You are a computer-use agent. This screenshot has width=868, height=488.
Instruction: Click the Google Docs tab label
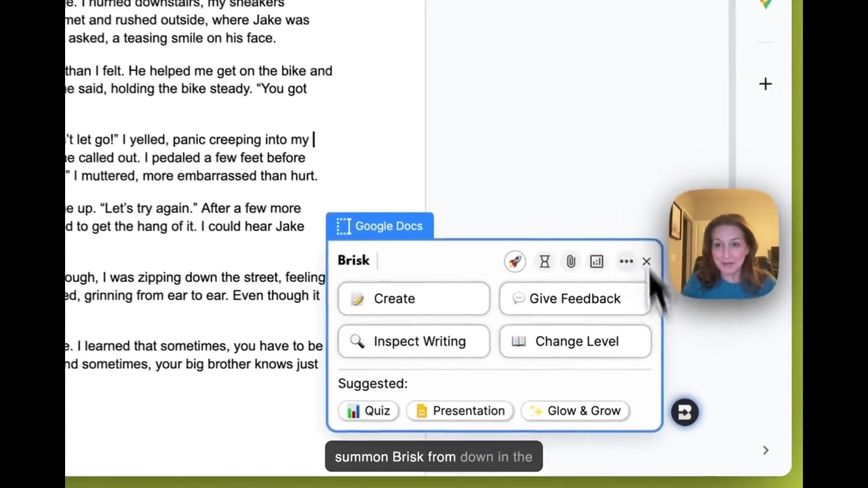pyautogui.click(x=389, y=226)
